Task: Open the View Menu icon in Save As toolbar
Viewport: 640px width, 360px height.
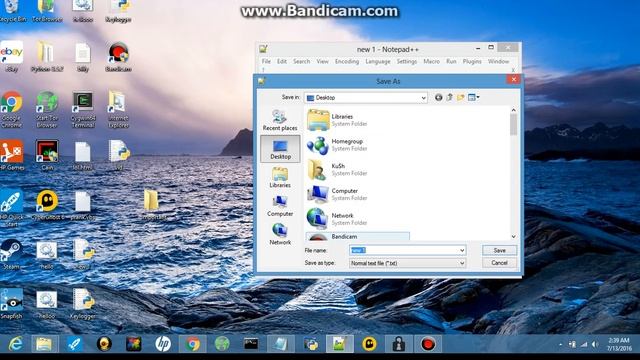Action: (473, 98)
